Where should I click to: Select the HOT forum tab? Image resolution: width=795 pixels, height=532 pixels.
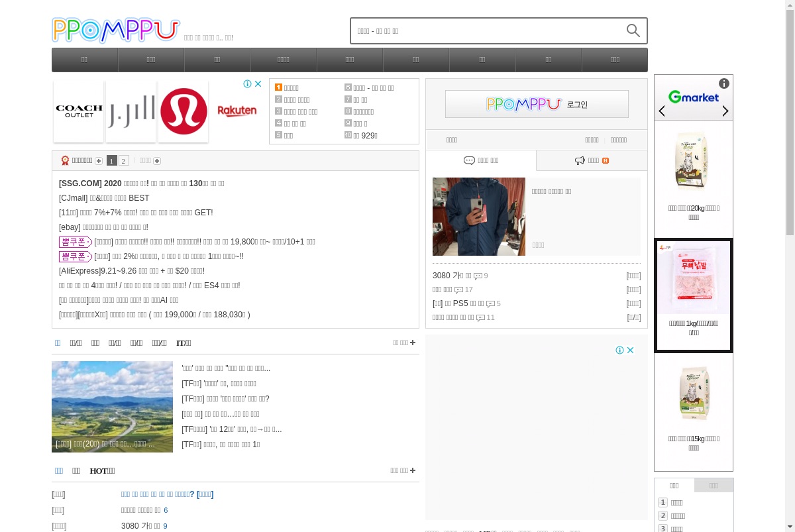click(102, 471)
